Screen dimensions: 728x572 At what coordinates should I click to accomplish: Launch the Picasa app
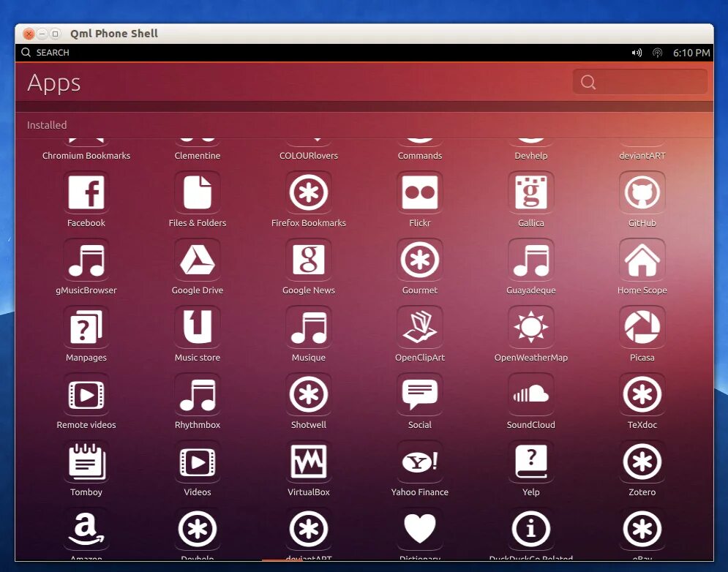(x=642, y=327)
